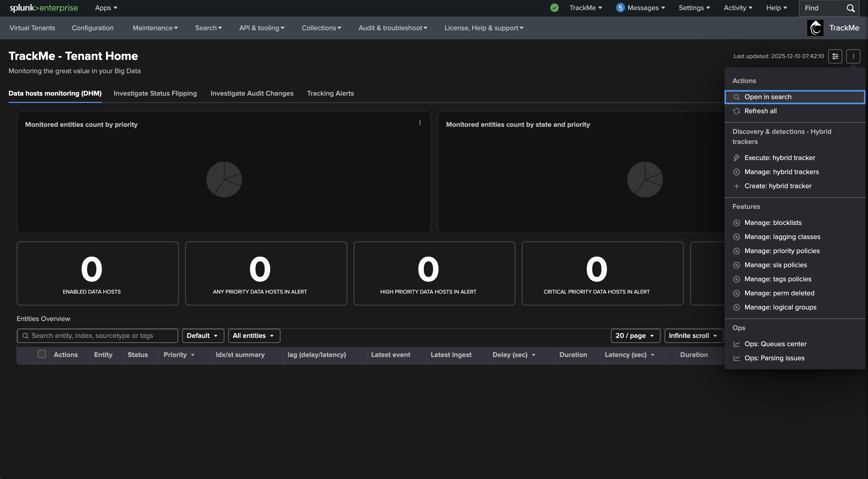Select Execute: hybrid tracker lightning item
The height and width of the screenshot is (479, 868).
[779, 158]
